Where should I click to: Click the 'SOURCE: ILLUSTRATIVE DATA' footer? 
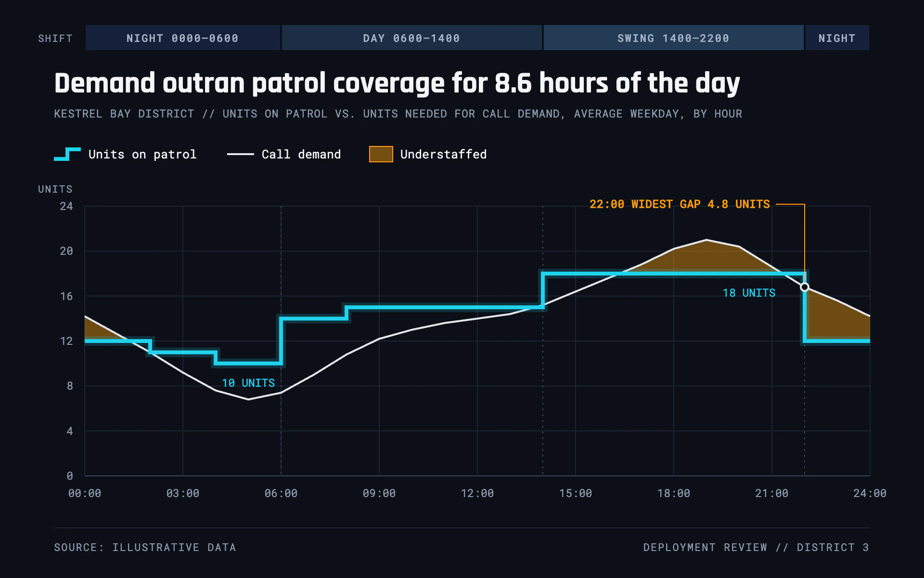[x=145, y=547]
